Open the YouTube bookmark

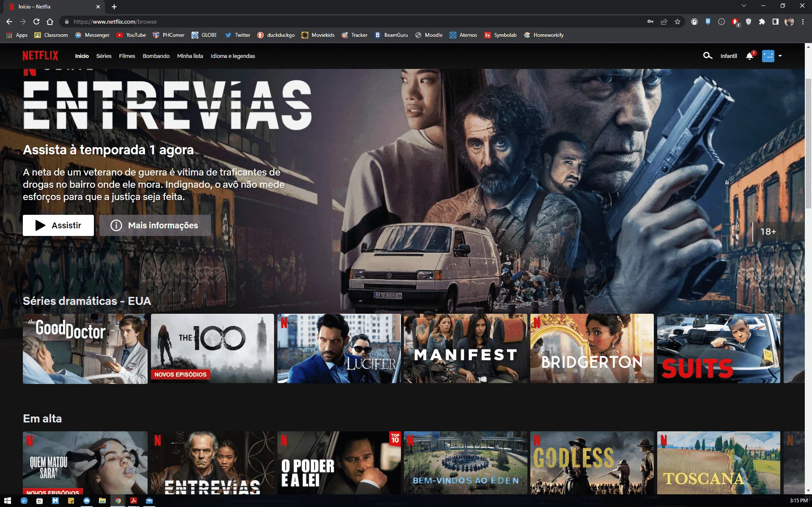click(x=131, y=35)
